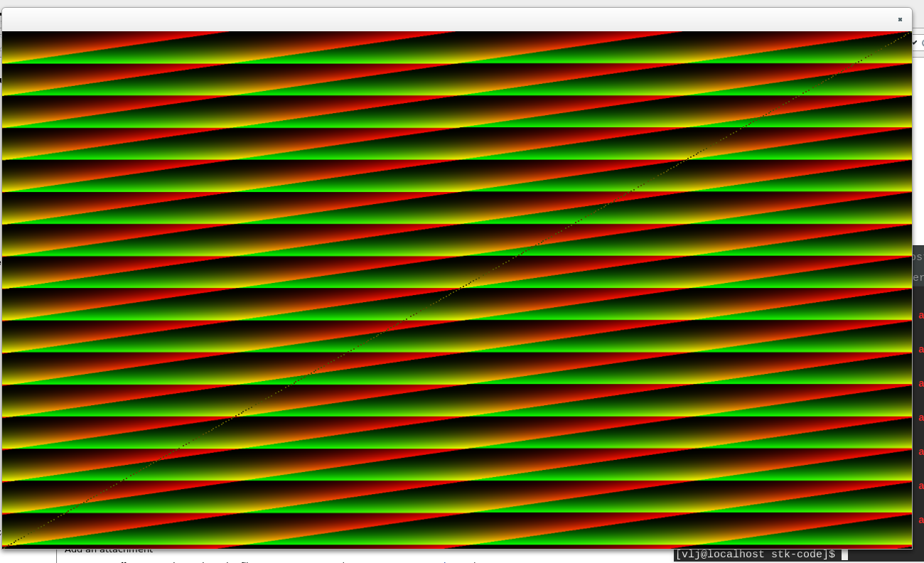
Task: Click the checkmark icon right of the window
Action: click(x=915, y=43)
